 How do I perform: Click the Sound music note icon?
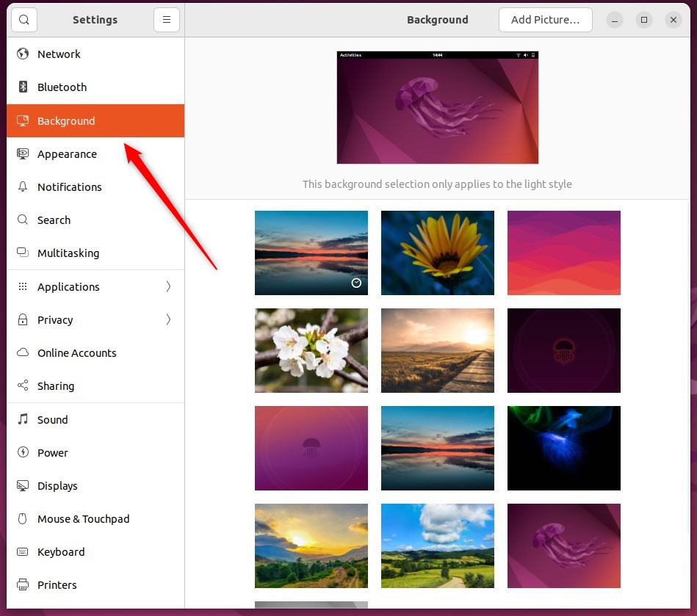[x=23, y=419]
